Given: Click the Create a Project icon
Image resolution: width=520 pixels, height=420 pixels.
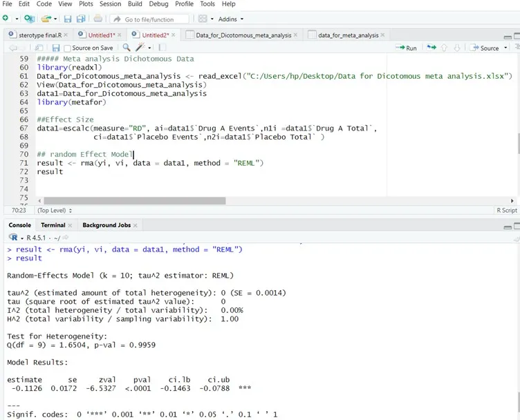Looking at the screenshot, I should click(29, 19).
